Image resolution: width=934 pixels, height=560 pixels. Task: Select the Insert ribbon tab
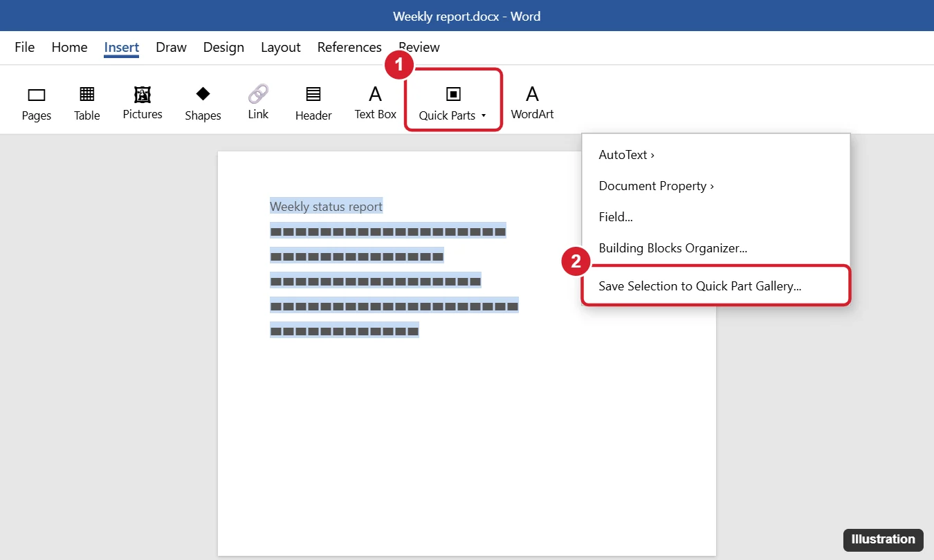click(x=122, y=47)
